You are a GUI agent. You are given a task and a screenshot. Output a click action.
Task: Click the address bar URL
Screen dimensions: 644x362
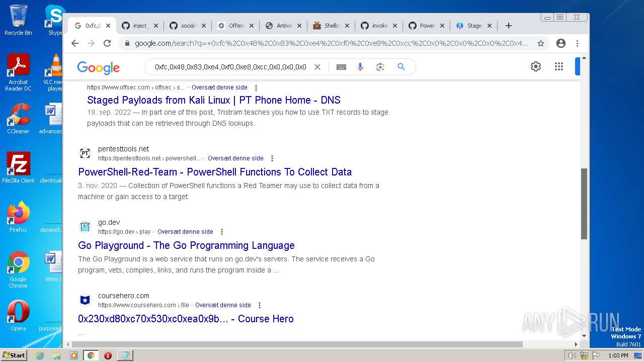(x=331, y=43)
